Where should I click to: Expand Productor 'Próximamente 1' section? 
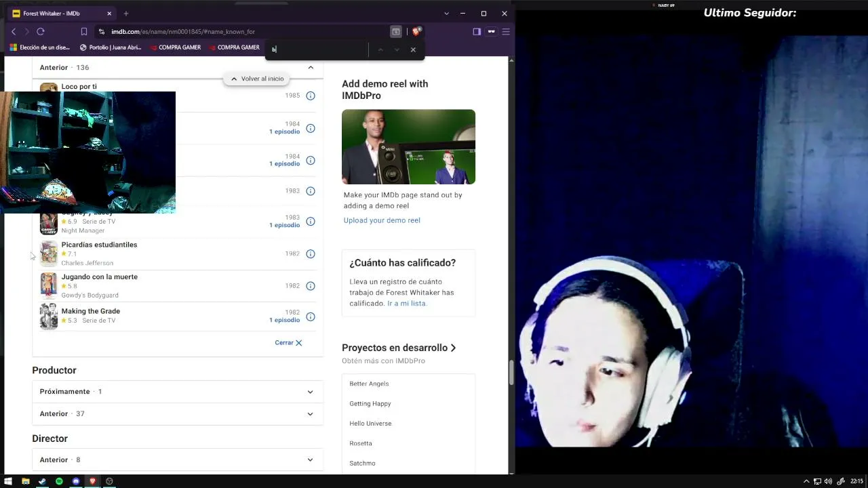coord(178,392)
